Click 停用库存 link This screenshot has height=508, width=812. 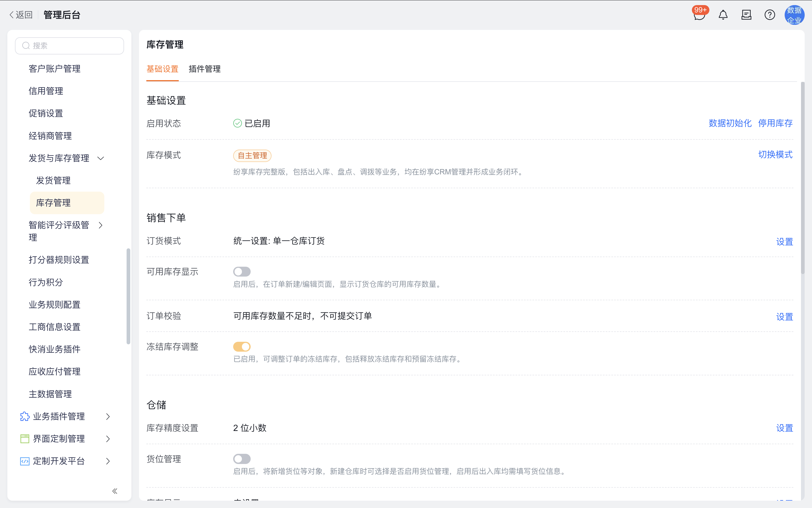point(775,123)
